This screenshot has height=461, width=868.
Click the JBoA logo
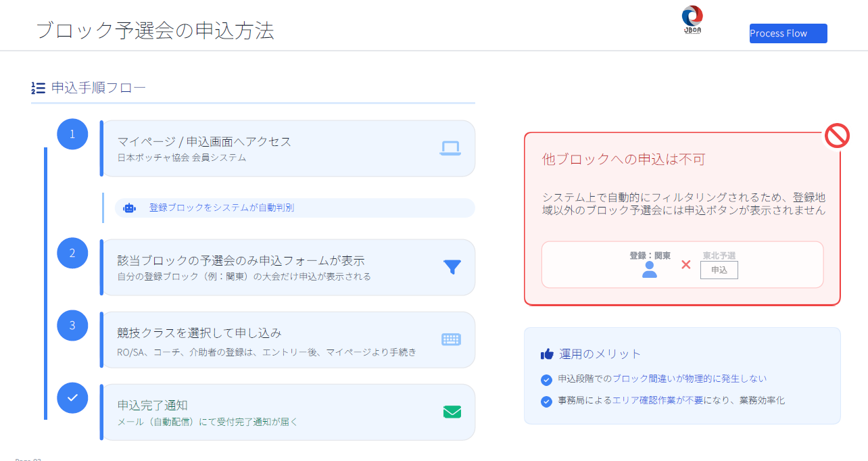pyautogui.click(x=692, y=20)
